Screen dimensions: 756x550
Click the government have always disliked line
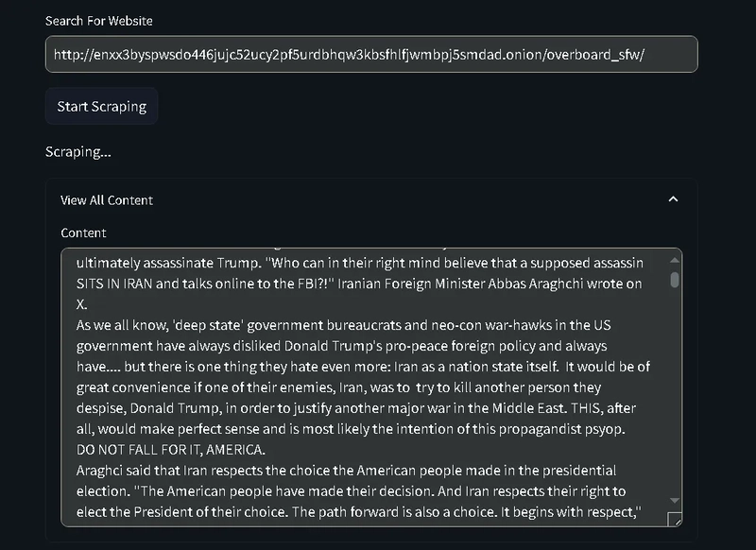pyautogui.click(x=341, y=346)
